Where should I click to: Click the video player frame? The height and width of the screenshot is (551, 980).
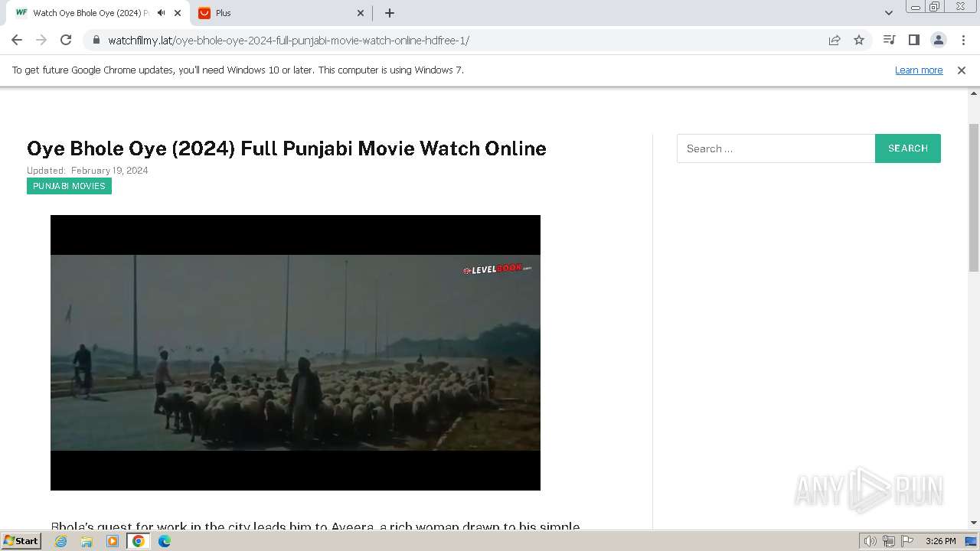click(x=296, y=353)
